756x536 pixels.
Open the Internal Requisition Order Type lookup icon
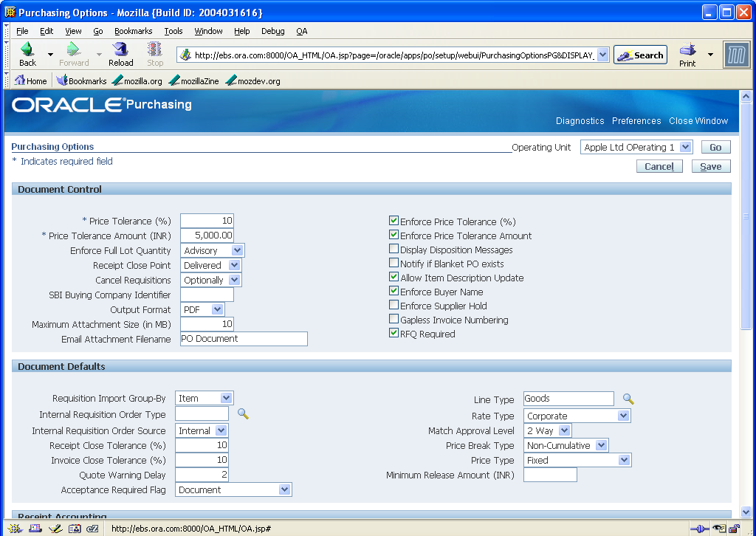tap(243, 415)
